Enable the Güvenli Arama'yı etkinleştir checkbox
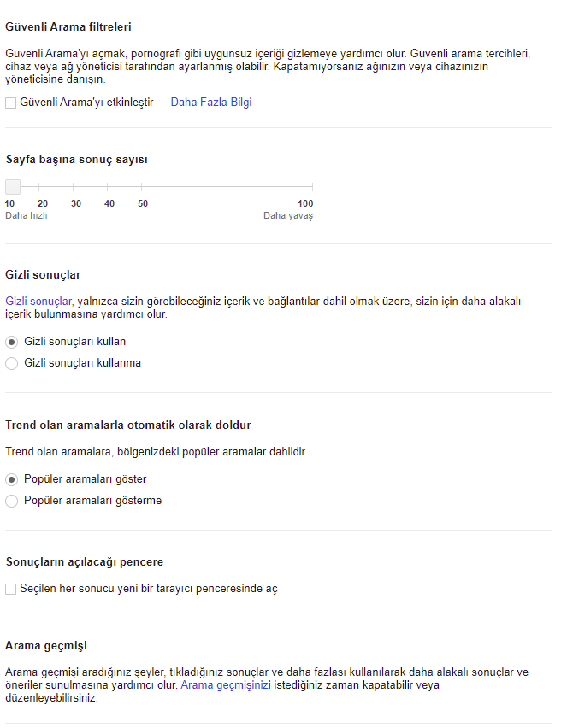Image resolution: width=567 pixels, height=728 pixels. point(10,103)
